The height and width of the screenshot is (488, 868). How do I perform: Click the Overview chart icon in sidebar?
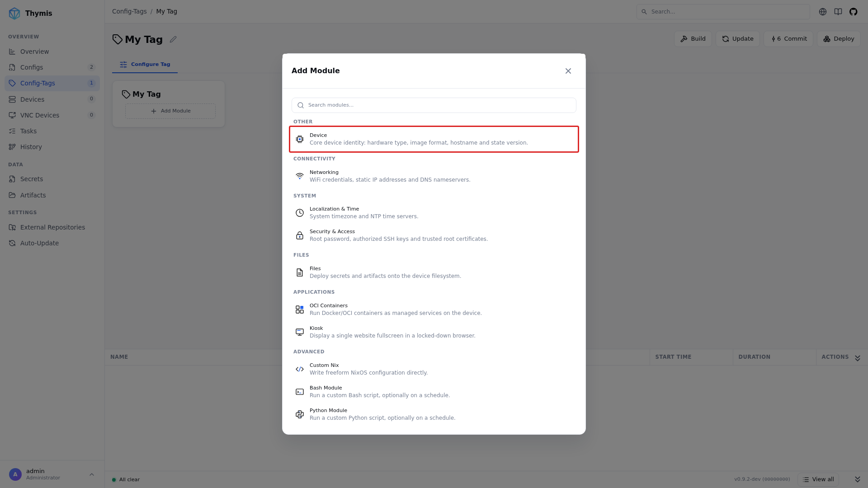[x=12, y=52]
